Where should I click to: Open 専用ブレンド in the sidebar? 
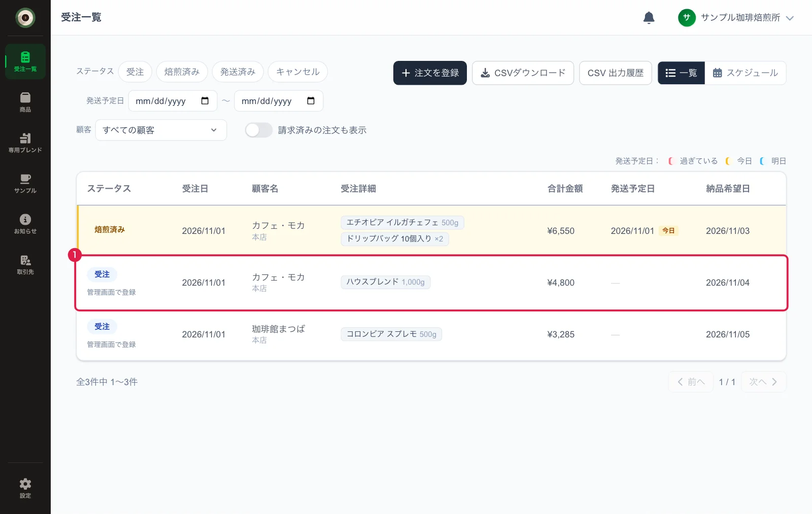pyautogui.click(x=25, y=143)
